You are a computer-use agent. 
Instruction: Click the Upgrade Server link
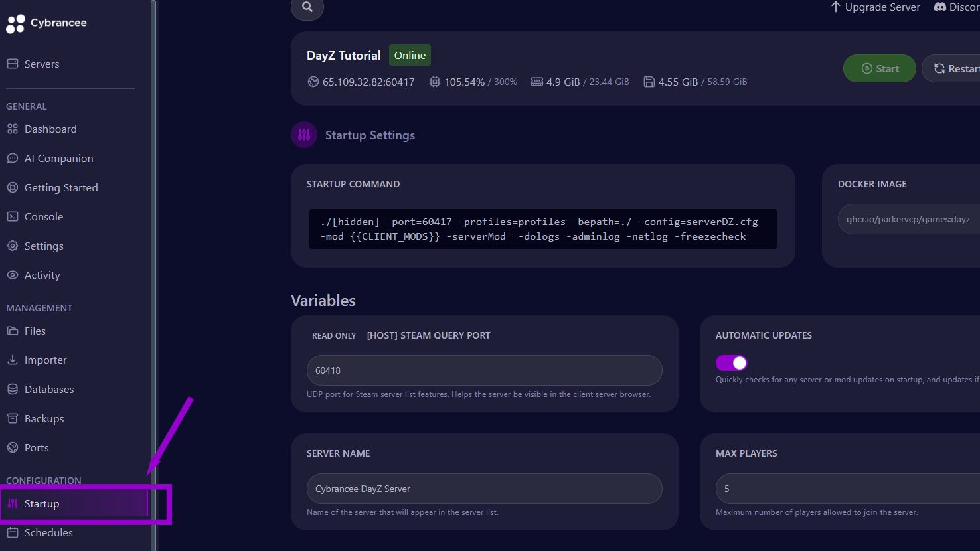tap(875, 7)
